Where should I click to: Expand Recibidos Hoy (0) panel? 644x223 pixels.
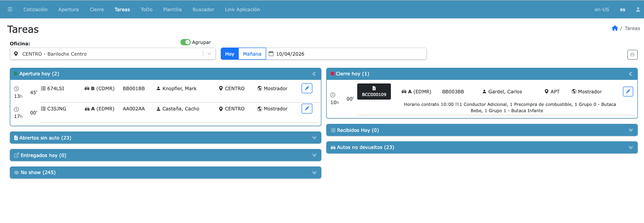482,130
